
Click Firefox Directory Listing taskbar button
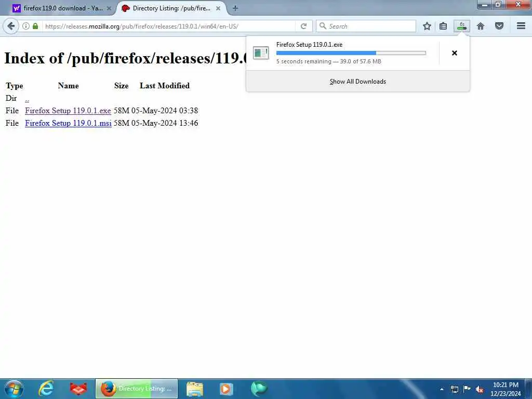[137, 389]
